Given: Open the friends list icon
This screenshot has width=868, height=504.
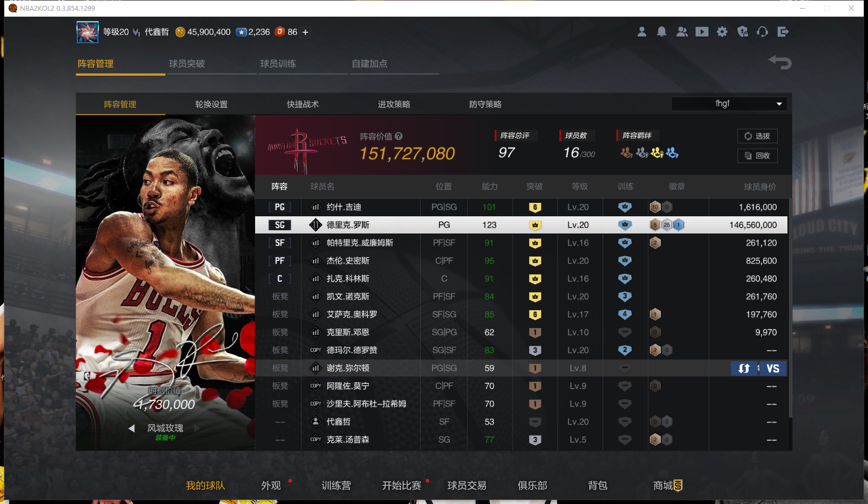Looking at the screenshot, I should click(682, 32).
